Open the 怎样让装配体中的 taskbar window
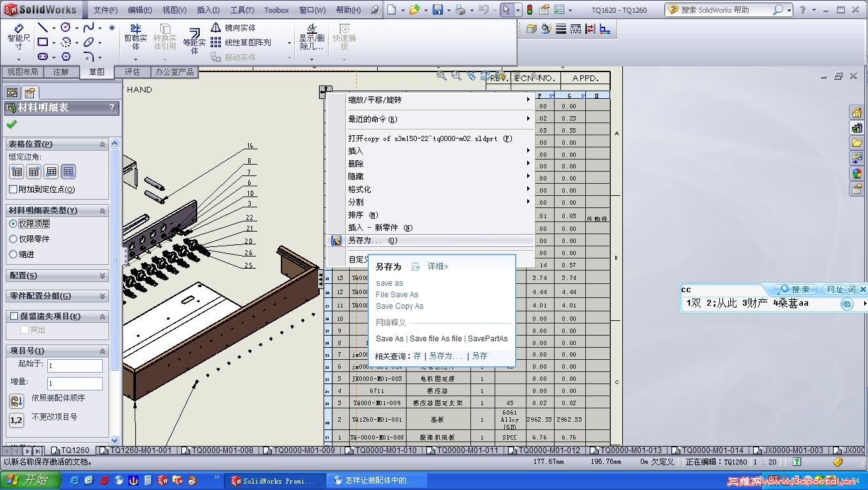The height and width of the screenshot is (490, 868). [x=376, y=480]
